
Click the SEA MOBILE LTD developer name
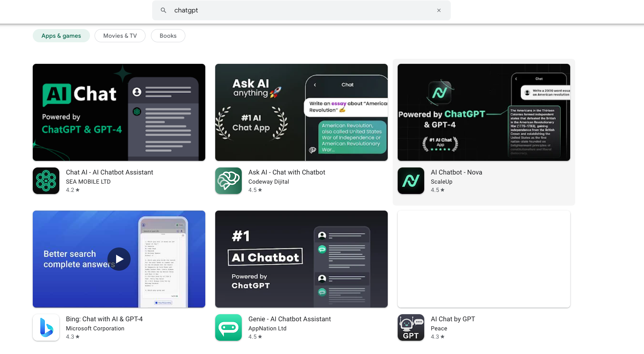pyautogui.click(x=88, y=182)
